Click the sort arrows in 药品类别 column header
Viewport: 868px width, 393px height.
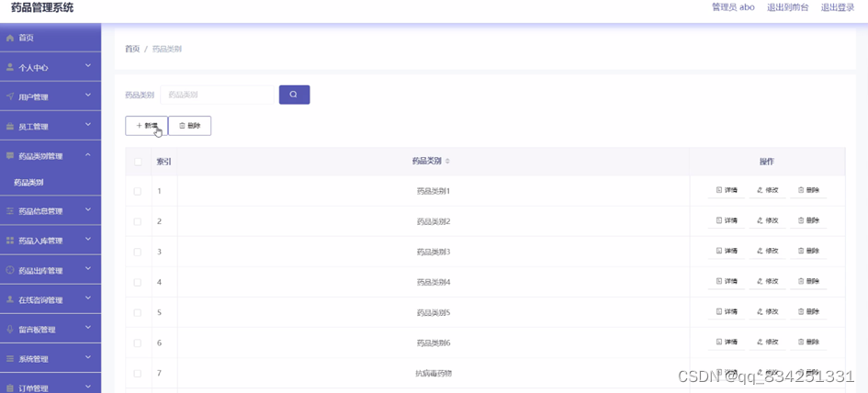447,162
